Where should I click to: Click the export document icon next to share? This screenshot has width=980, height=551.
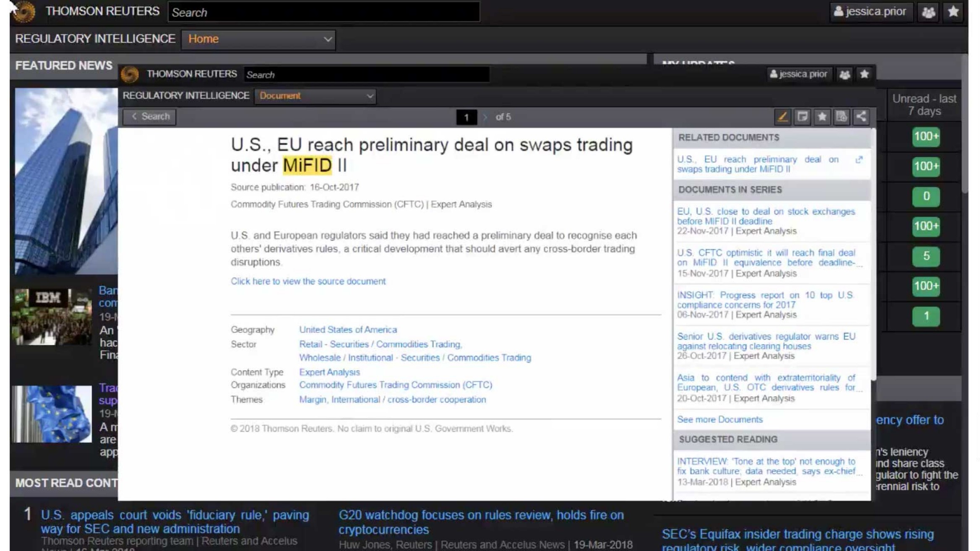click(x=842, y=117)
